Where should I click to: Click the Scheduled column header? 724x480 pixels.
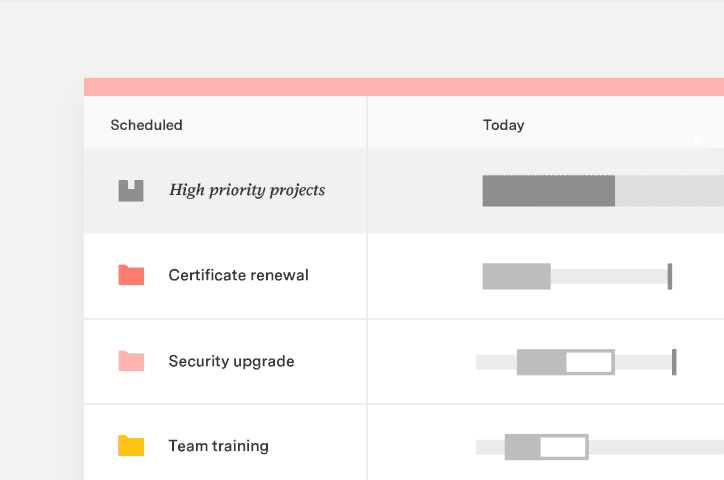coord(146,125)
